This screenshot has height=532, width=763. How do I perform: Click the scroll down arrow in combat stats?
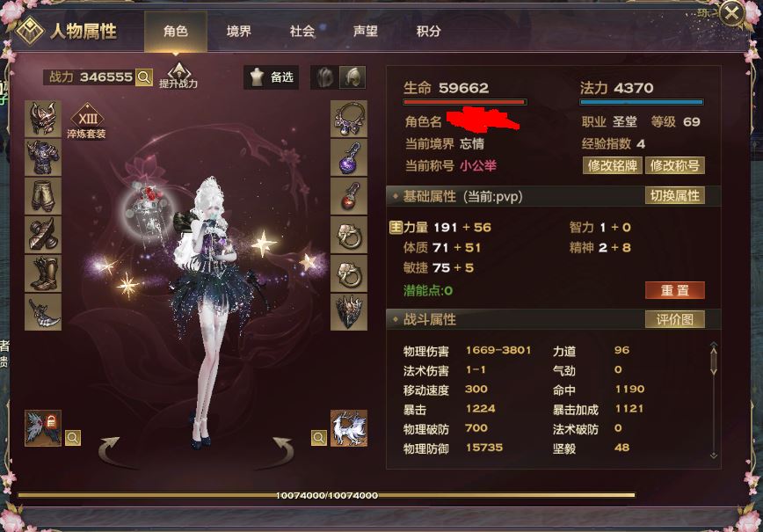point(714,455)
